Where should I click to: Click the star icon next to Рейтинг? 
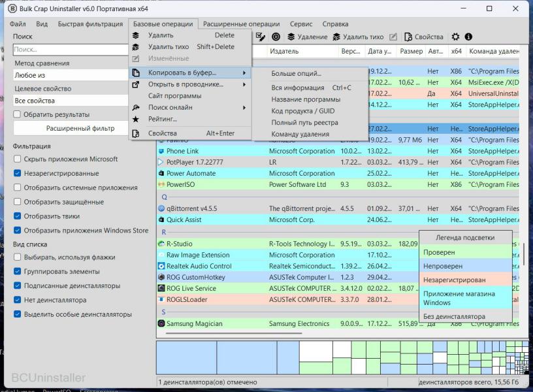point(136,120)
